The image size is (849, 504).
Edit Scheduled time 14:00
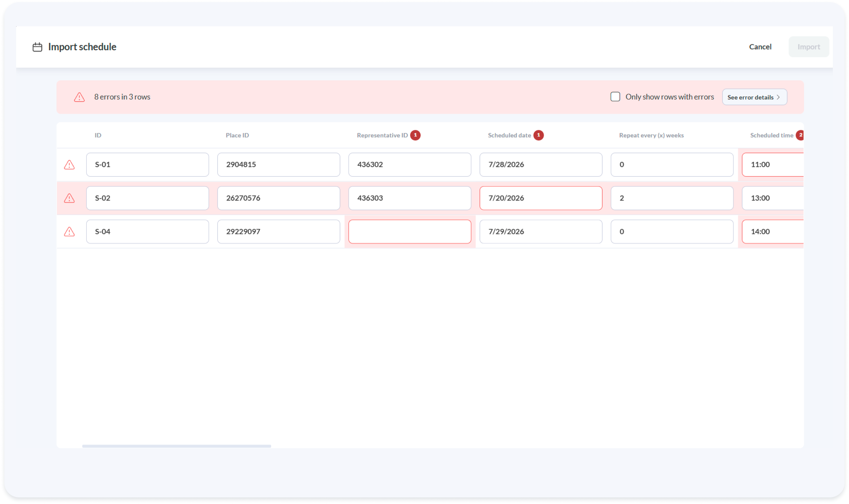point(773,231)
